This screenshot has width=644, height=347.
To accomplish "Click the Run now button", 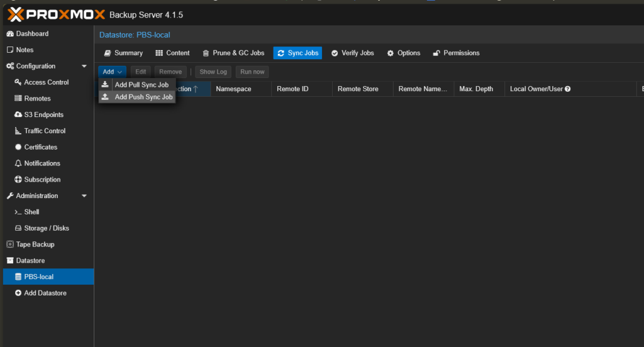I will (x=252, y=72).
